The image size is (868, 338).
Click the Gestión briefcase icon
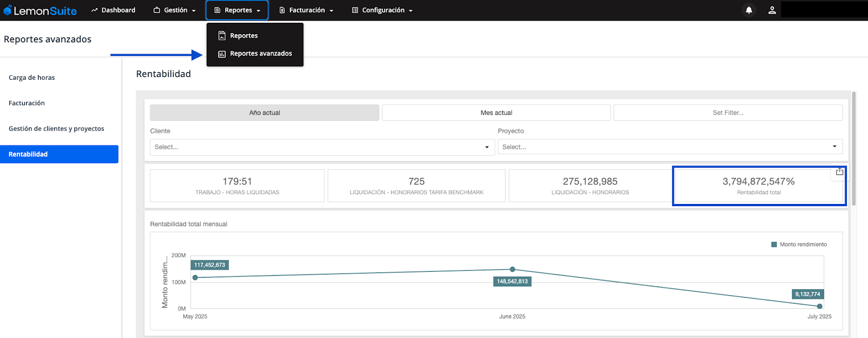pyautogui.click(x=157, y=10)
